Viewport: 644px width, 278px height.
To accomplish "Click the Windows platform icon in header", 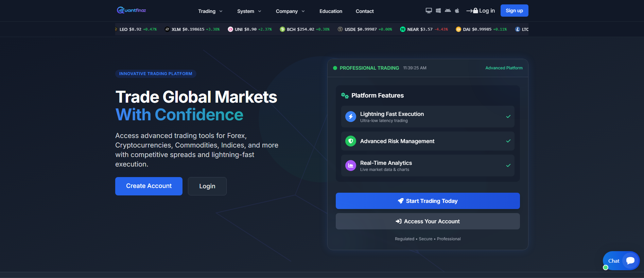I will click(x=438, y=11).
